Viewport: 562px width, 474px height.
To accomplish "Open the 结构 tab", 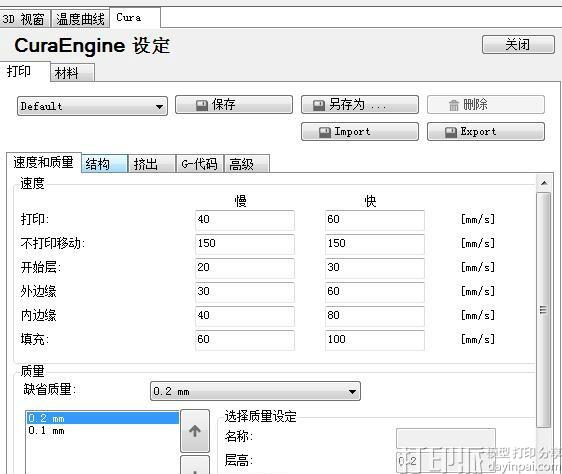I will pyautogui.click(x=104, y=164).
